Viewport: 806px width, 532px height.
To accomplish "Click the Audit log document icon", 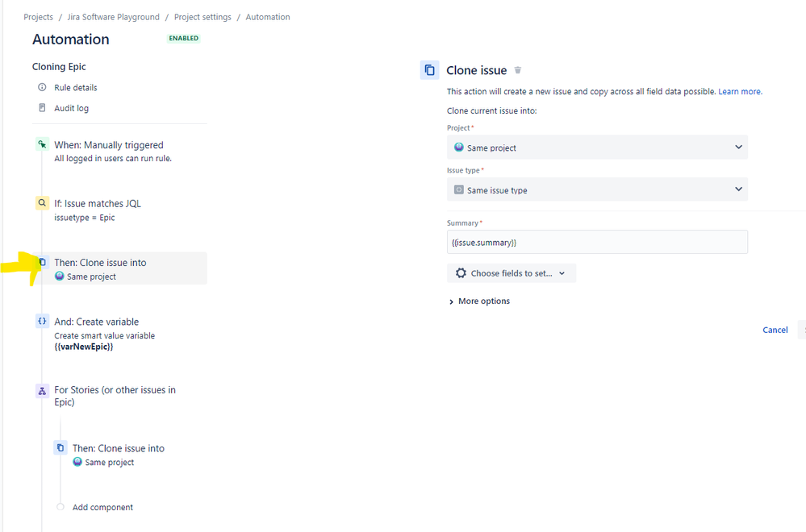I will (x=42, y=108).
